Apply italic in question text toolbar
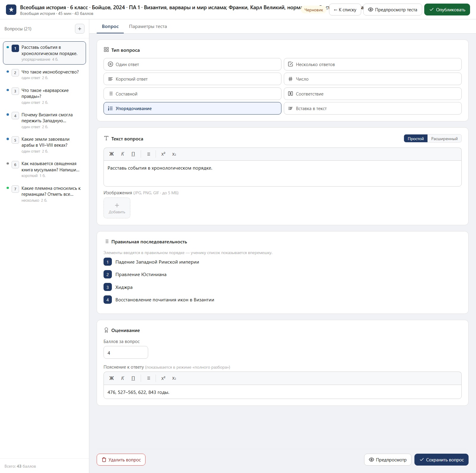476x473 pixels. [x=123, y=154]
